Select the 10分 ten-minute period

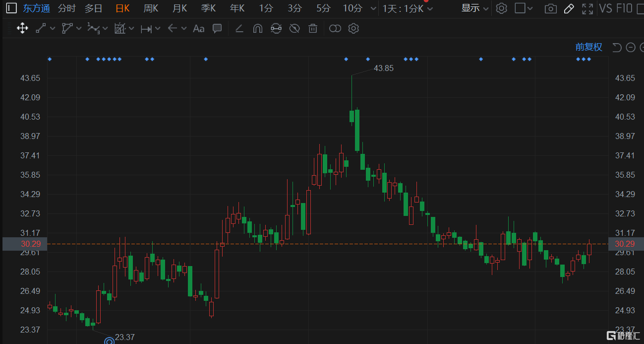point(352,8)
